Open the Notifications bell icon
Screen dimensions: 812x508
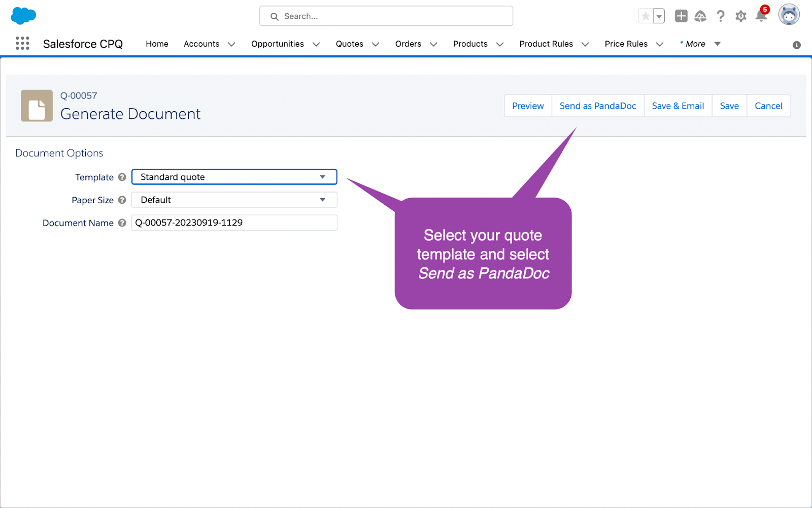(x=762, y=15)
